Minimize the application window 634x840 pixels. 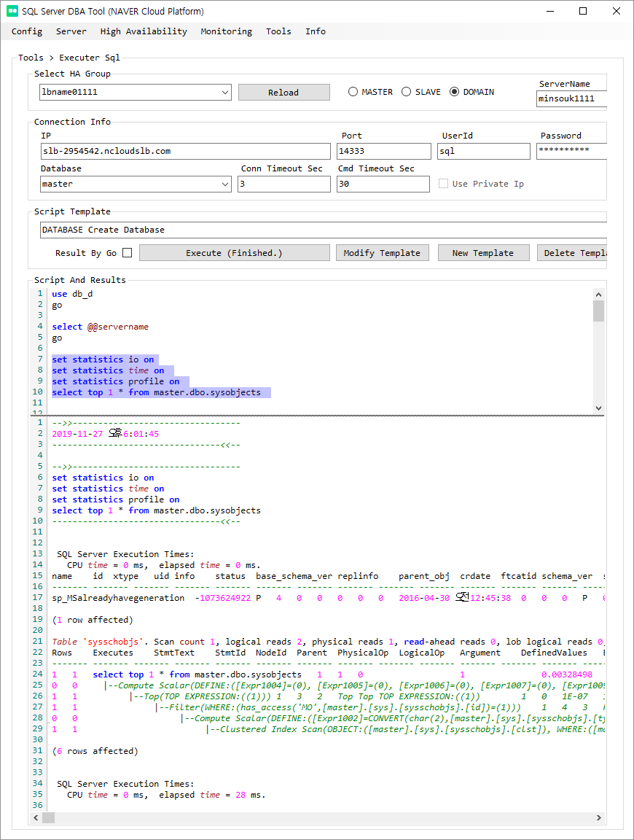click(550, 11)
